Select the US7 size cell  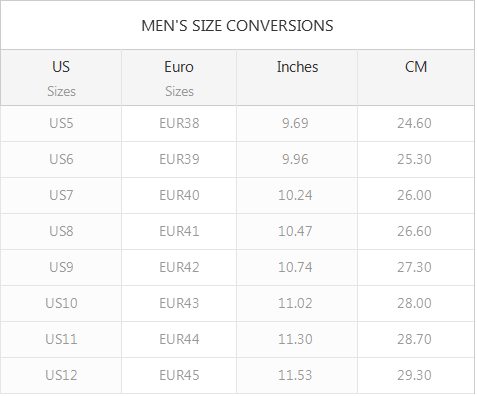point(61,195)
